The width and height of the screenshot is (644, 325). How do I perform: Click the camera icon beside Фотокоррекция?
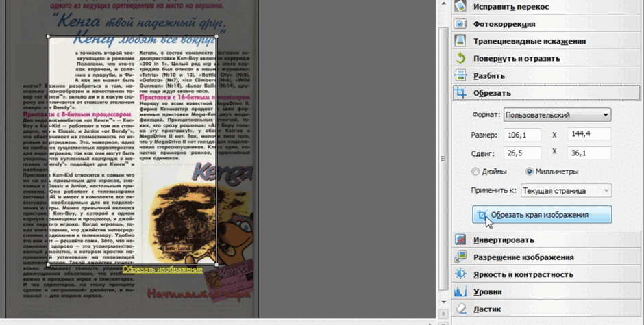tap(460, 24)
